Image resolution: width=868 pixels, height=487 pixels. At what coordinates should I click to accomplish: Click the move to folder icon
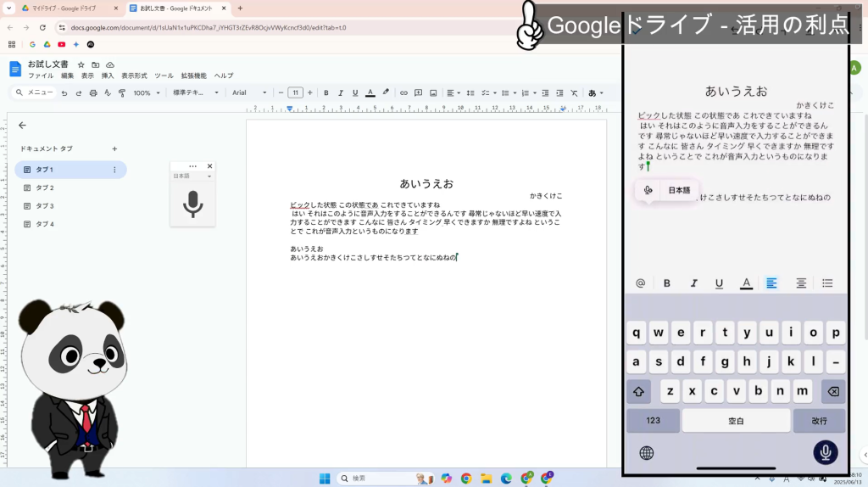(x=95, y=64)
